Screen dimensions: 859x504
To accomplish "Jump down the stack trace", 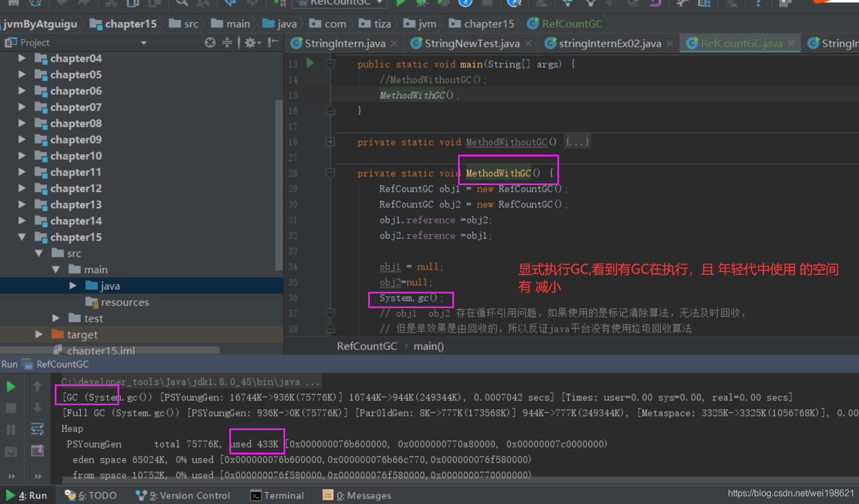I will (37, 408).
